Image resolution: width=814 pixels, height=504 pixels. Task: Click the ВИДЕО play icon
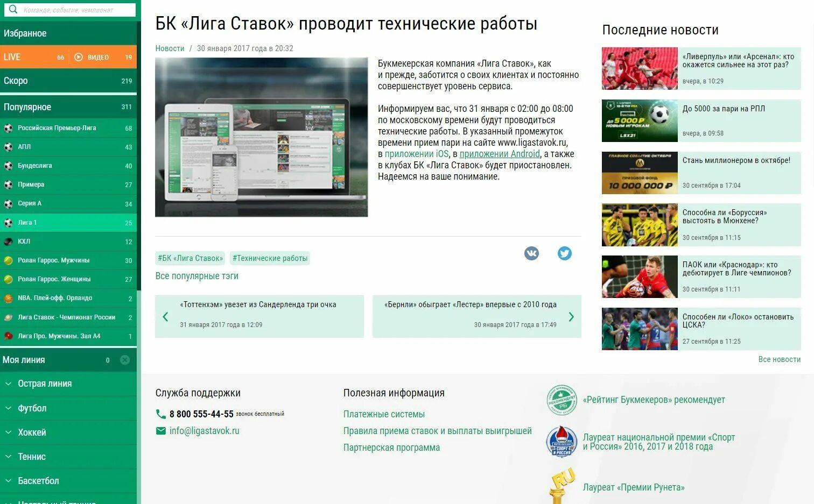click(x=79, y=57)
